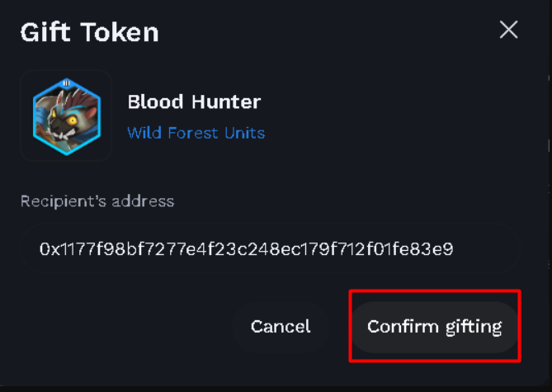Click the tier badge atop the avatar
This screenshot has width=552, height=392.
[66, 83]
